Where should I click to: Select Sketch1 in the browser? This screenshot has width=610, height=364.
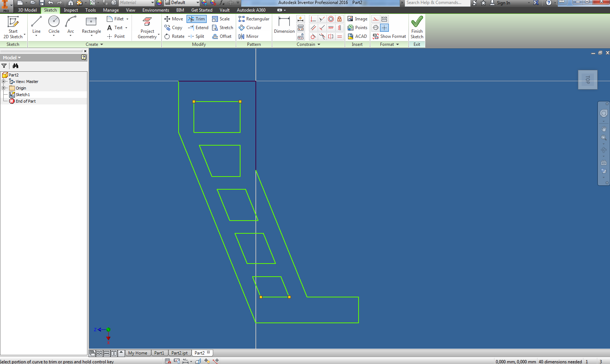[23, 95]
